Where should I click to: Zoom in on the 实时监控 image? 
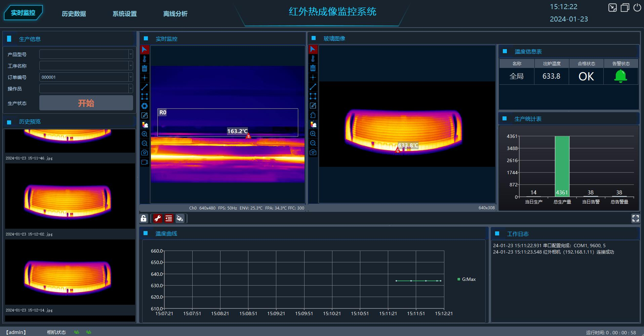point(145,134)
